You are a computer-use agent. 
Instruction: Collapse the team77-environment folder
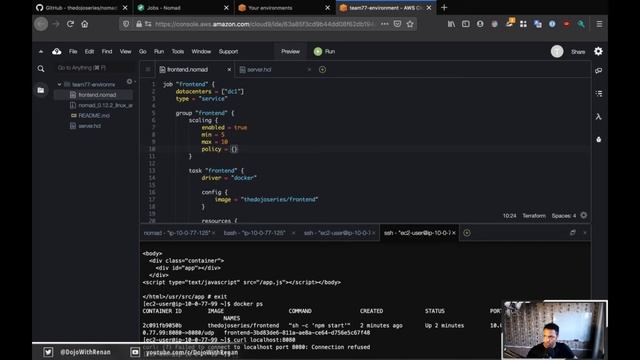pos(60,84)
